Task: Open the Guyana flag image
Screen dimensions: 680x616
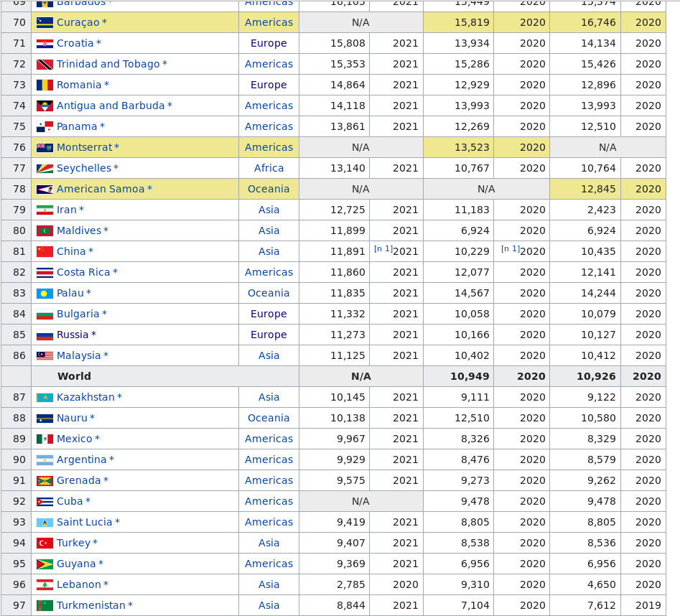Action: click(x=45, y=564)
